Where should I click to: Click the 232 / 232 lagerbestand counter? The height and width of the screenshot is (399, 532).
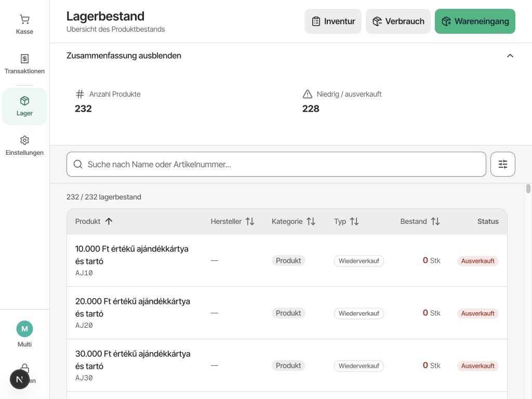click(104, 197)
